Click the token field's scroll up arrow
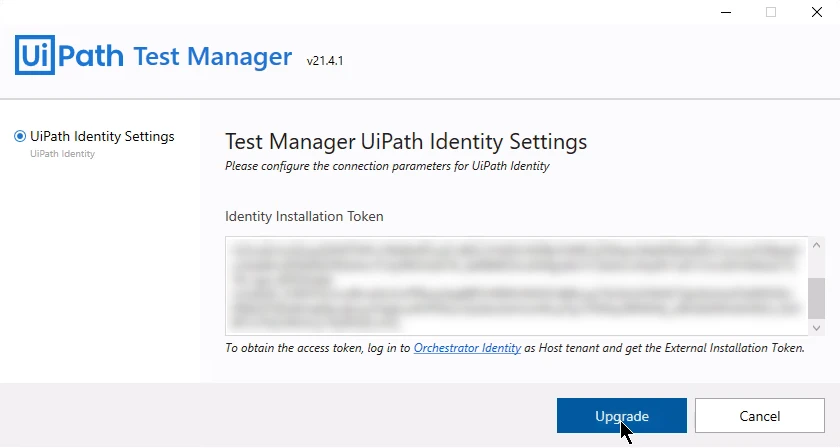Screen dimensions: 840x448 [816, 245]
